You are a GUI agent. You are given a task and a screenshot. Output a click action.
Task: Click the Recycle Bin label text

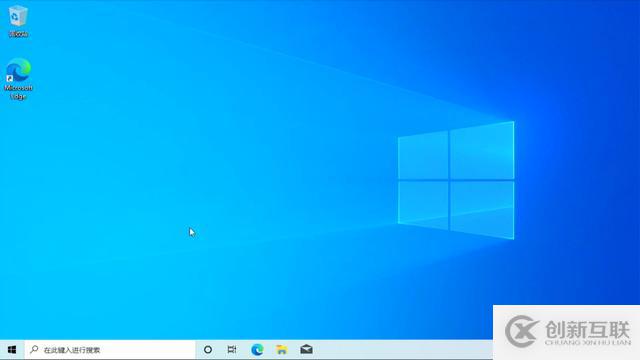click(x=18, y=34)
